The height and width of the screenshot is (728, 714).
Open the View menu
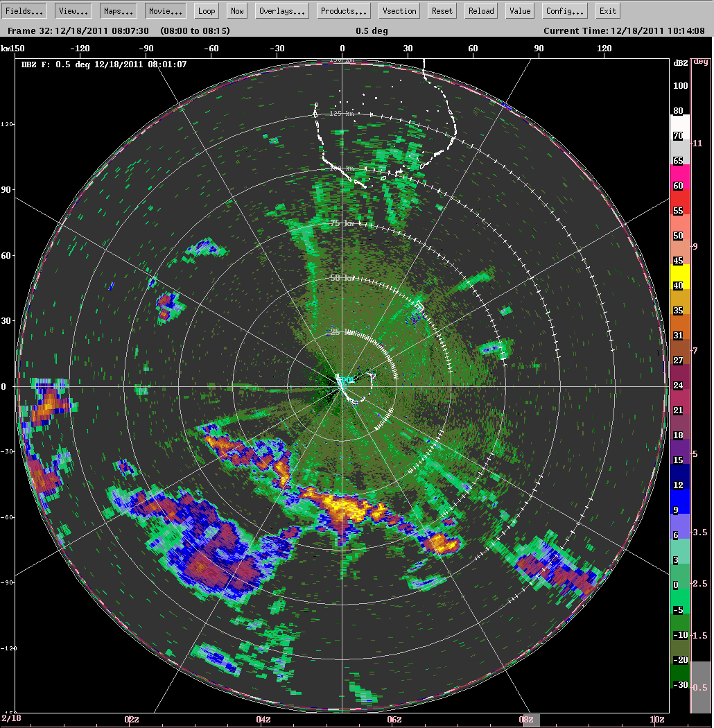pos(73,10)
